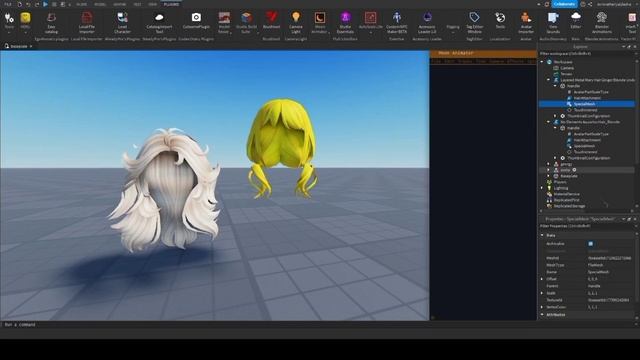Screen dimensions: 640x360
Task: Toggle the Archivable checkbox
Action: [591, 244]
